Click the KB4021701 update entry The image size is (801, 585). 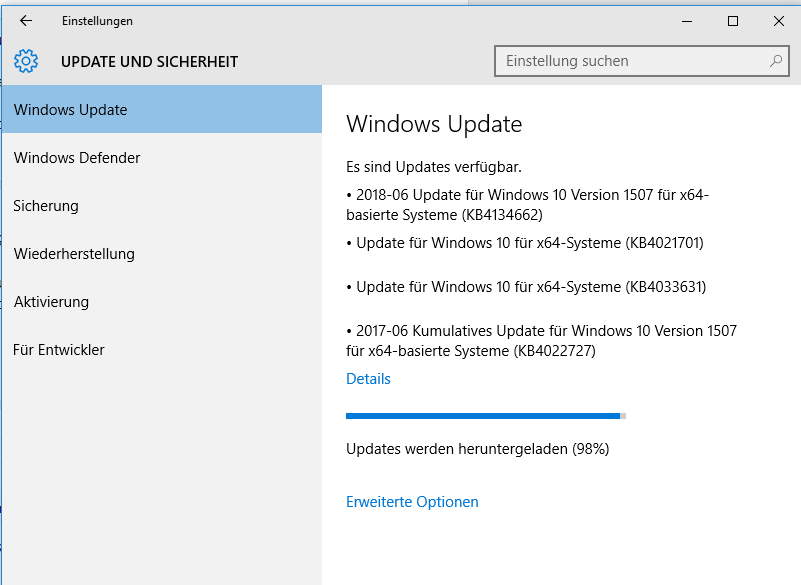[x=525, y=243]
